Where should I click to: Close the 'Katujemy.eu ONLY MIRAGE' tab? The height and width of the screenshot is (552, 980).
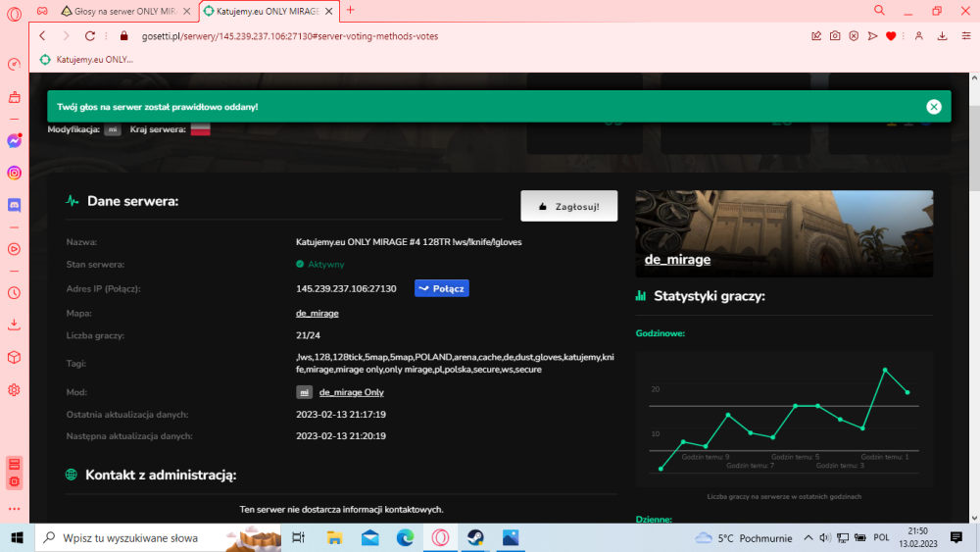[x=328, y=11]
